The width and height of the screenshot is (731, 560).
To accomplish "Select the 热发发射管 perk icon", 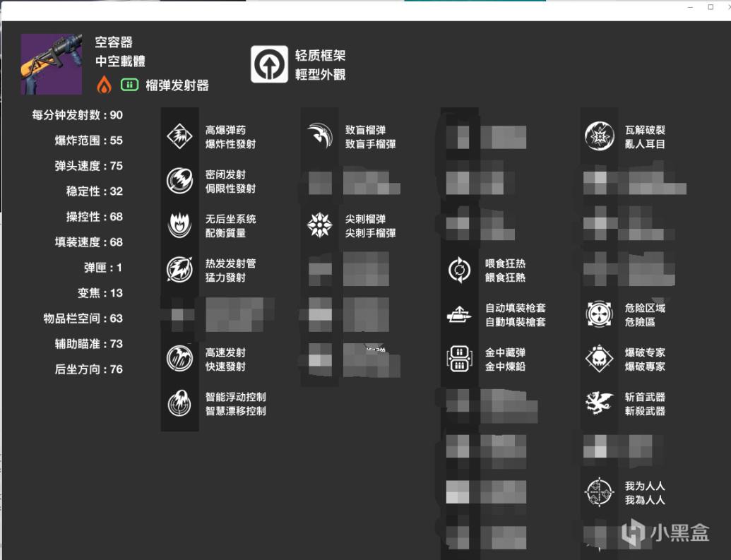I will [x=179, y=270].
